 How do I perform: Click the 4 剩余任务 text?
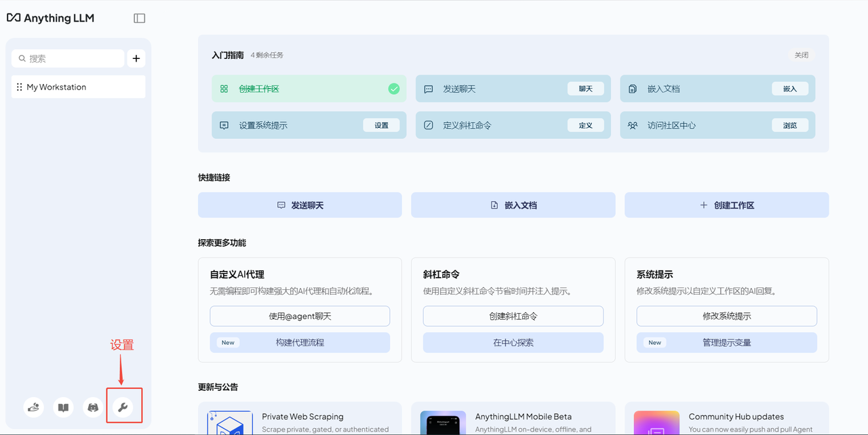[x=267, y=55]
